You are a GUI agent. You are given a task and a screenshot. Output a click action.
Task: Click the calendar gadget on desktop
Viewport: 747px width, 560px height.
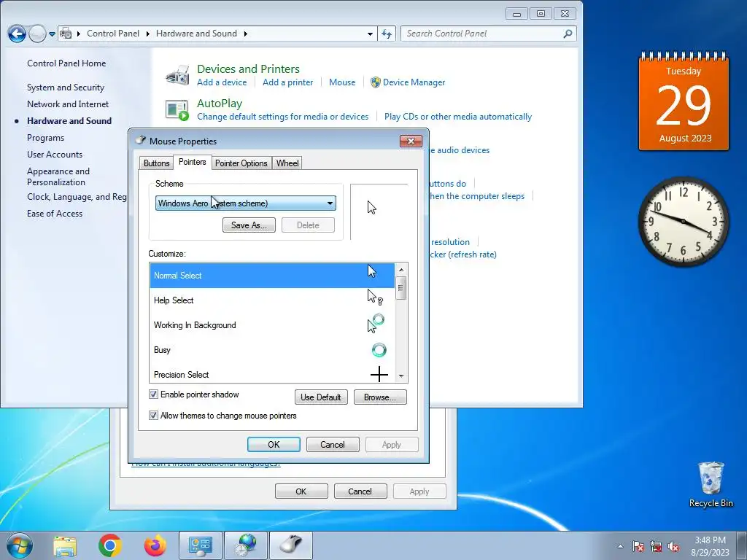(684, 101)
